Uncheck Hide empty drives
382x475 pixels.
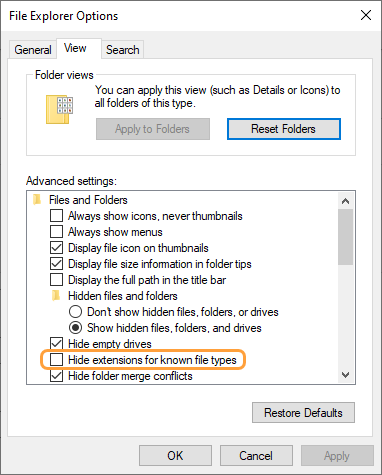56,344
